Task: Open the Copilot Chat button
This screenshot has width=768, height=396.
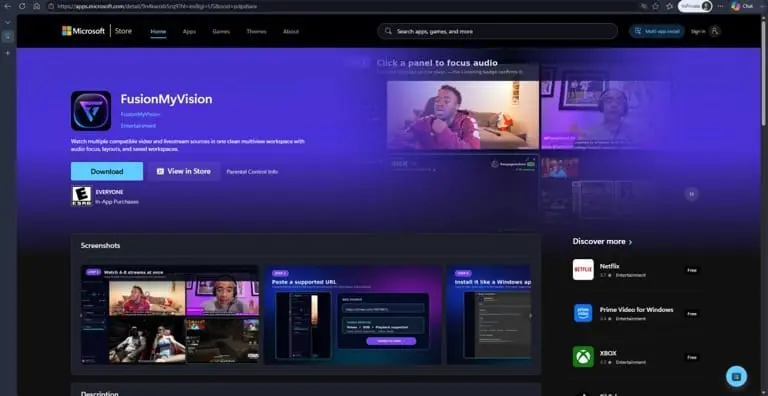Action: (x=742, y=6)
